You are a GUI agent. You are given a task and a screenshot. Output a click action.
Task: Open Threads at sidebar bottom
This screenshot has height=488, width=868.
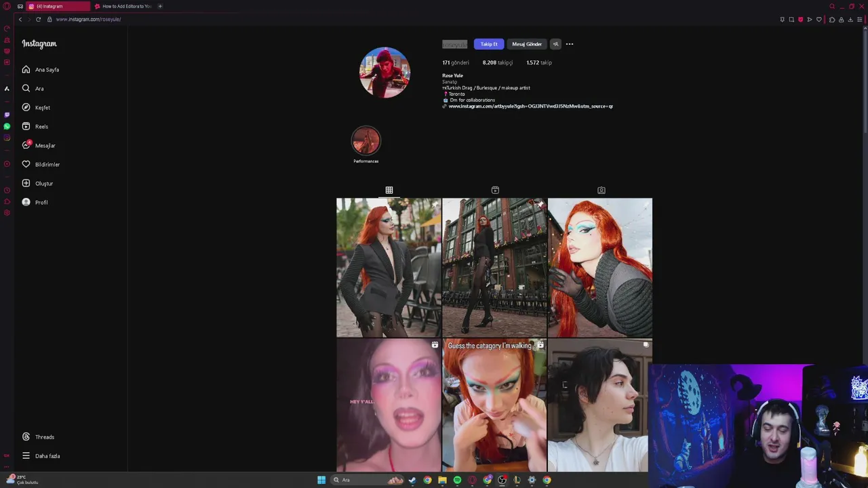click(x=38, y=437)
